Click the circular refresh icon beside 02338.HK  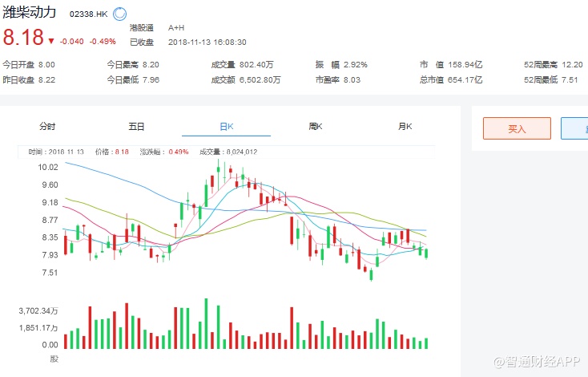(119, 14)
